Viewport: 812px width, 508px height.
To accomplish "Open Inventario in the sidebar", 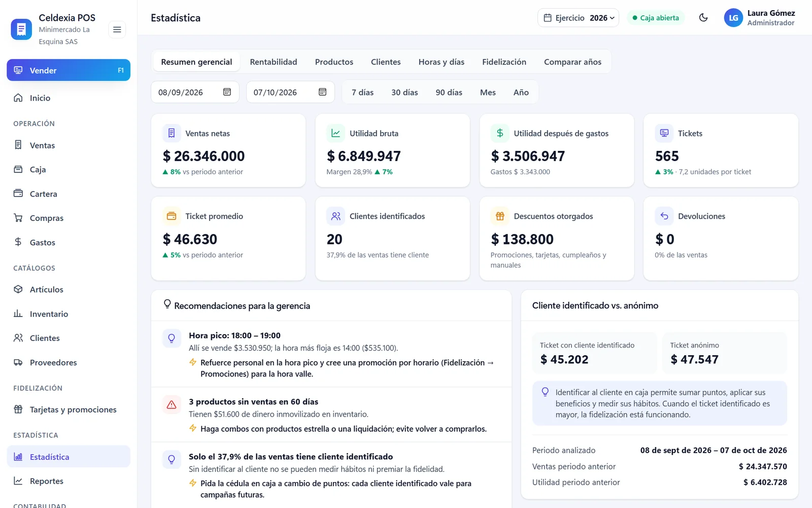I will pyautogui.click(x=69, y=314).
